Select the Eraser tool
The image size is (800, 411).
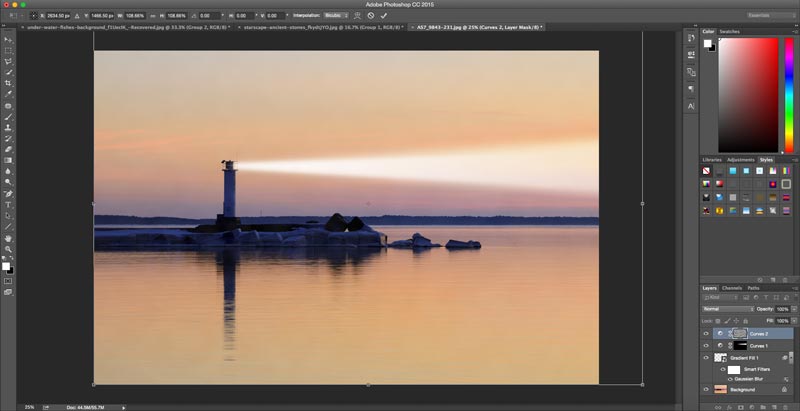[x=8, y=149]
